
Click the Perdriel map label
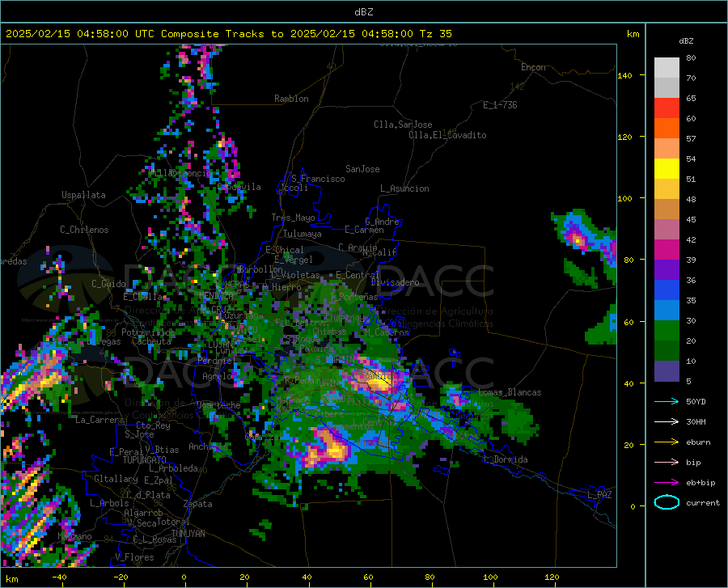[x=215, y=361]
